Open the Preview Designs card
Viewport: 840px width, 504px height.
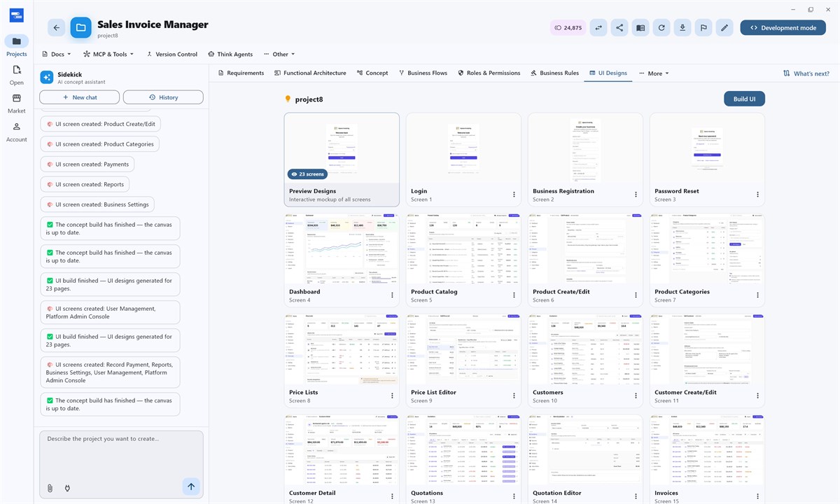(342, 160)
